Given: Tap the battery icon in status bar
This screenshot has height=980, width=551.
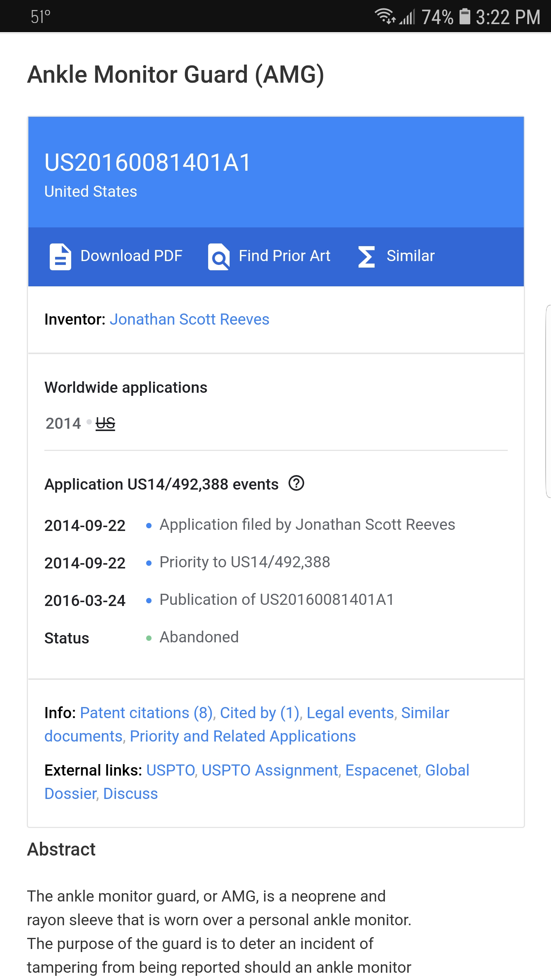Looking at the screenshot, I should pos(465,16).
